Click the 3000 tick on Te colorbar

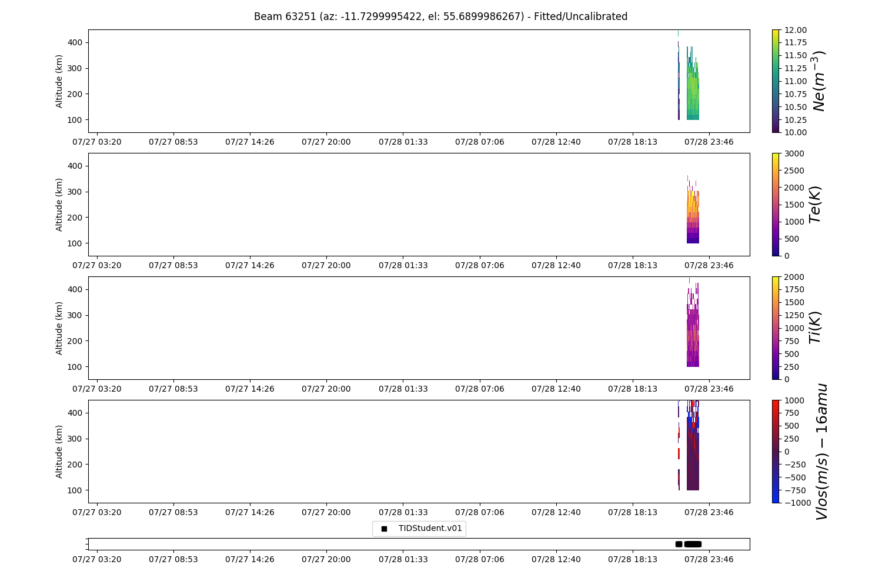791,153
